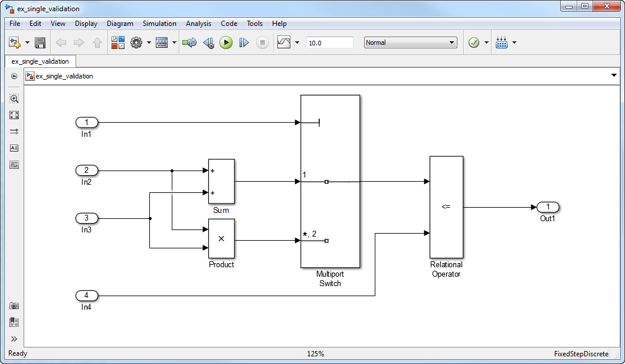Click the Fit to View icon
The image size is (625, 364).
[14, 115]
